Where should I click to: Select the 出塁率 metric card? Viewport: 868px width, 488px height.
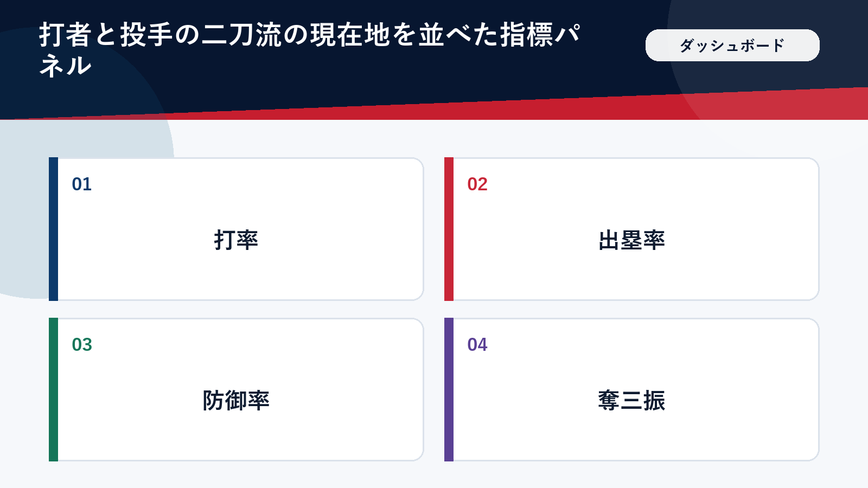click(x=631, y=229)
